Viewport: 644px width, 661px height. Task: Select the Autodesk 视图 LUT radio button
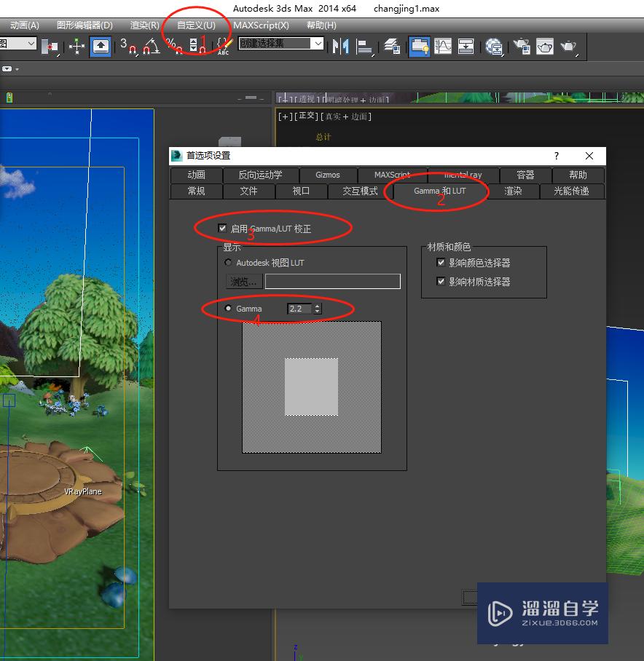[x=228, y=263]
